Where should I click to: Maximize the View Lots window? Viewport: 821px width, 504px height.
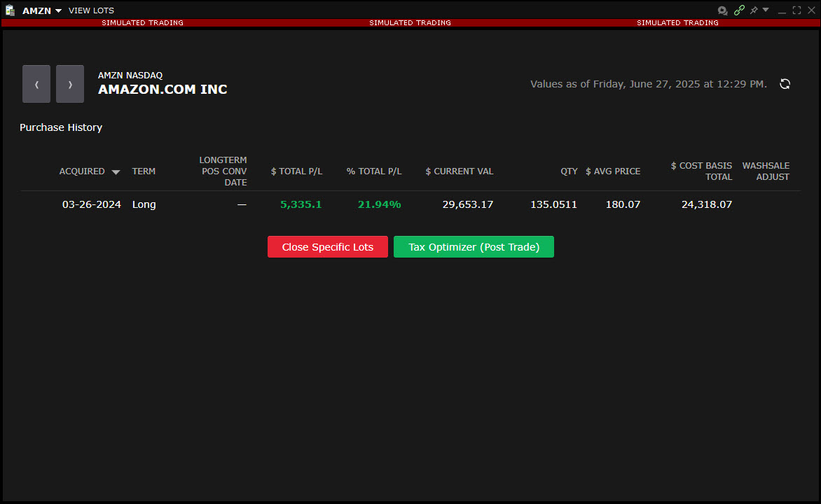coord(797,10)
